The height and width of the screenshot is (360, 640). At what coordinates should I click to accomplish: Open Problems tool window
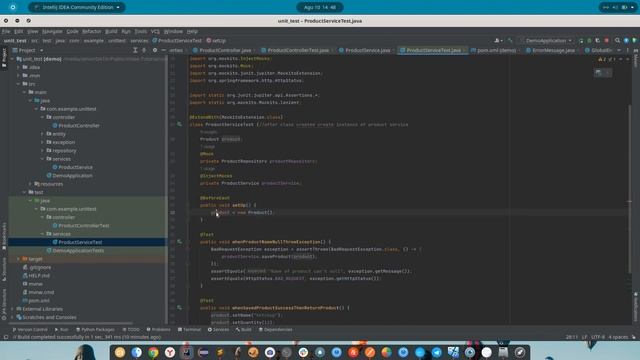[158, 329]
